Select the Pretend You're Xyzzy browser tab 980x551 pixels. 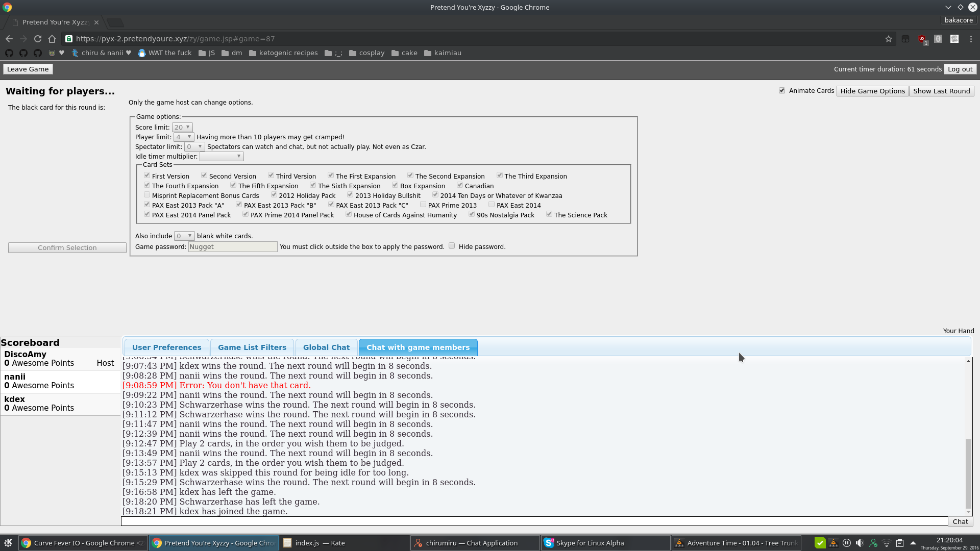coord(55,22)
